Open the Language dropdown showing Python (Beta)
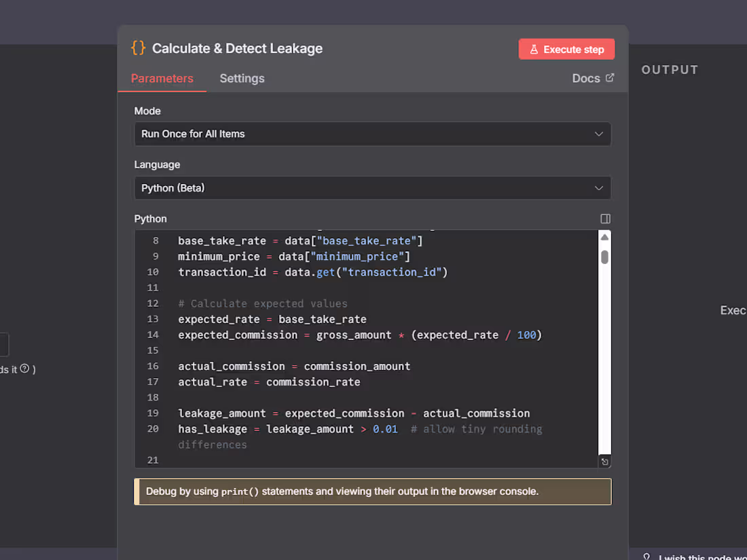This screenshot has height=560, width=747. [373, 188]
